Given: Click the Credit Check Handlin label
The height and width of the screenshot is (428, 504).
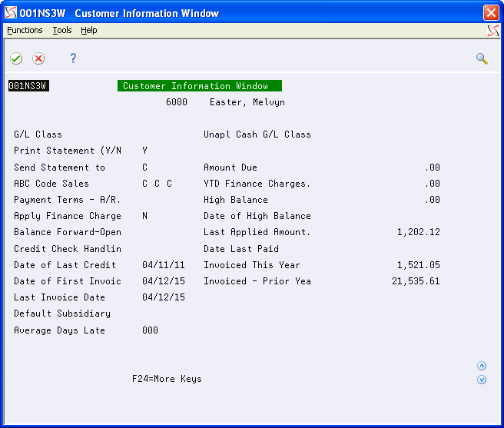Looking at the screenshot, I should (68, 249).
